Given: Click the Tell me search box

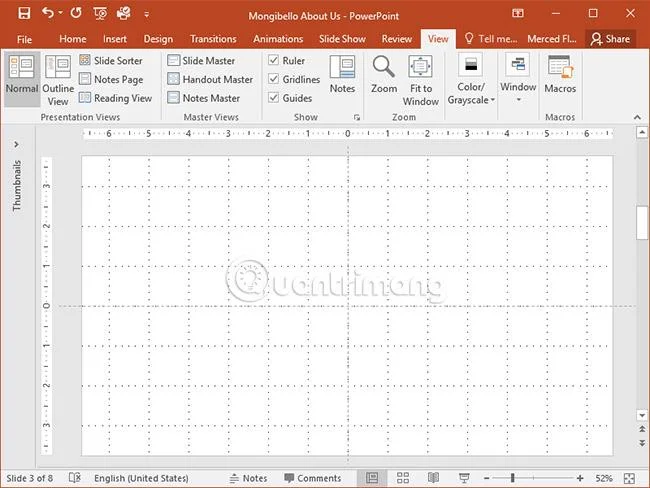Looking at the screenshot, I should [x=491, y=39].
